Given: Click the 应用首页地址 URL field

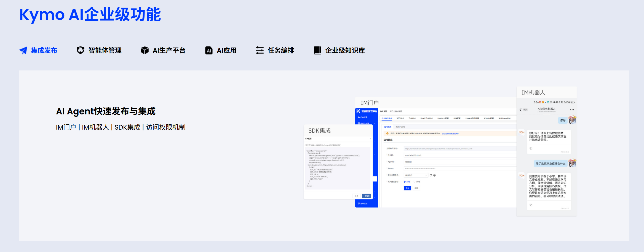Looking at the screenshot, I should tap(459, 149).
